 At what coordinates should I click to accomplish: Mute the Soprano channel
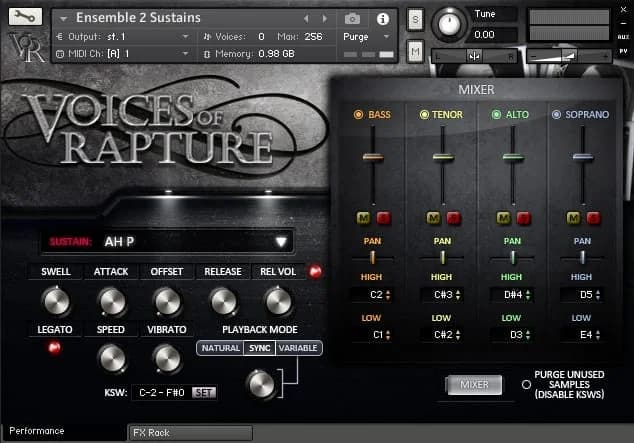(x=573, y=218)
